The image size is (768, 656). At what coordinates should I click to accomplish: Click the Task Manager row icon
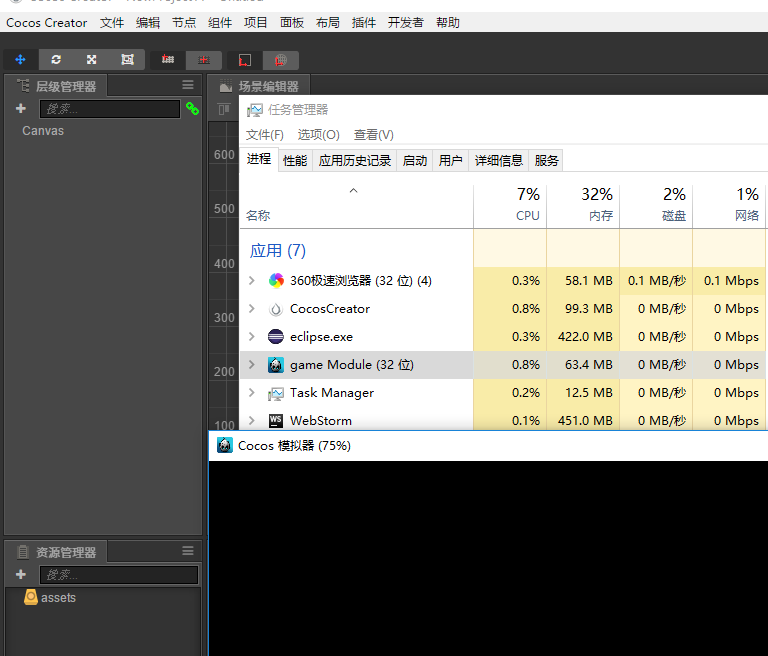pos(276,393)
